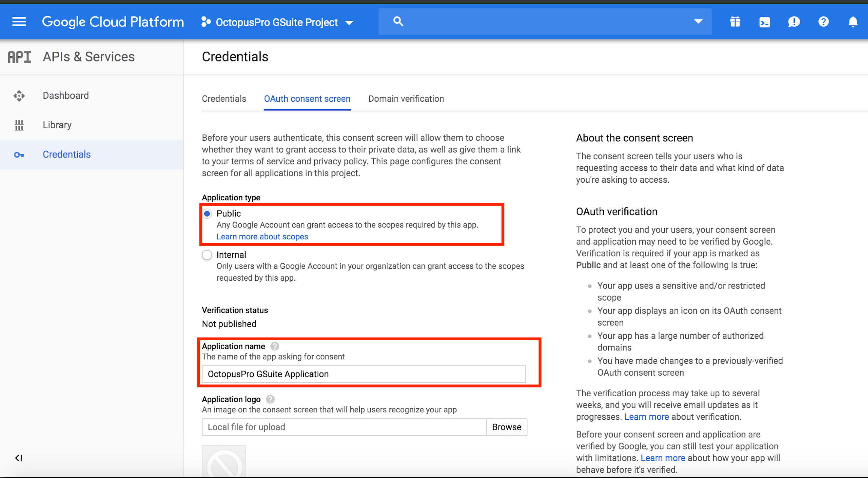Open the notifications bell
This screenshot has width=868, height=478.
[853, 22]
